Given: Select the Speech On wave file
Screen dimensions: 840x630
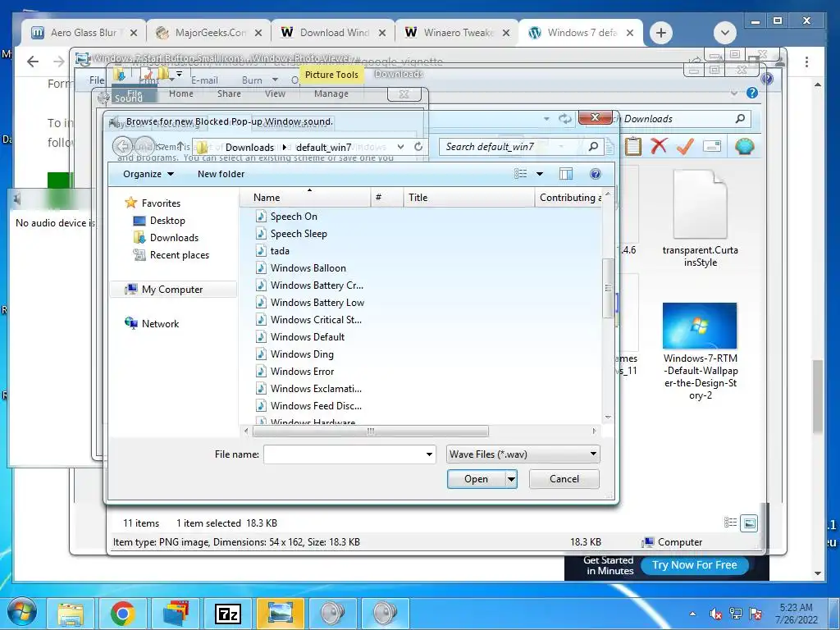Looking at the screenshot, I should [x=294, y=217].
